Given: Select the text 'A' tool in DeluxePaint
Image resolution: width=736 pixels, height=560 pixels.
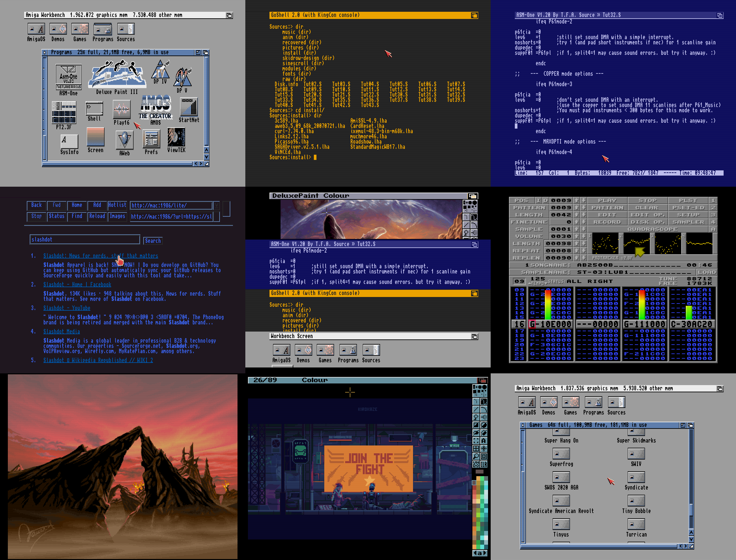Looking at the screenshot, I should coord(484,441).
